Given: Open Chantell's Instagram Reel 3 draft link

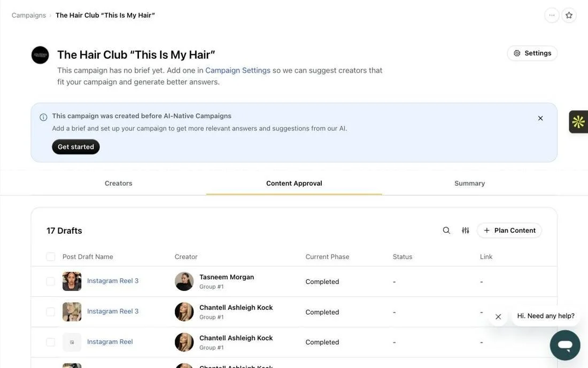Looking at the screenshot, I should 112,311.
